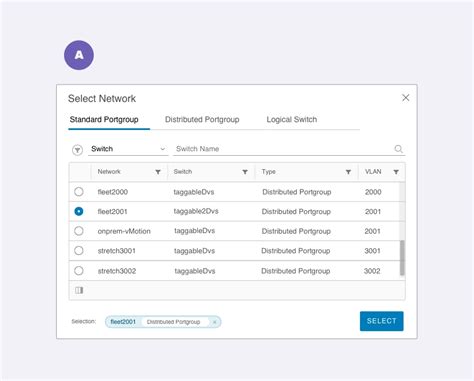Switch to the Distributed Portgroup tab
474x381 pixels.
202,120
